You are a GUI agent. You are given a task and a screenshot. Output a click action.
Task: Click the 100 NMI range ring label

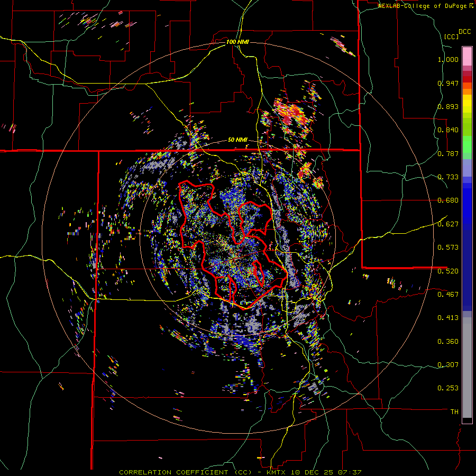click(237, 42)
